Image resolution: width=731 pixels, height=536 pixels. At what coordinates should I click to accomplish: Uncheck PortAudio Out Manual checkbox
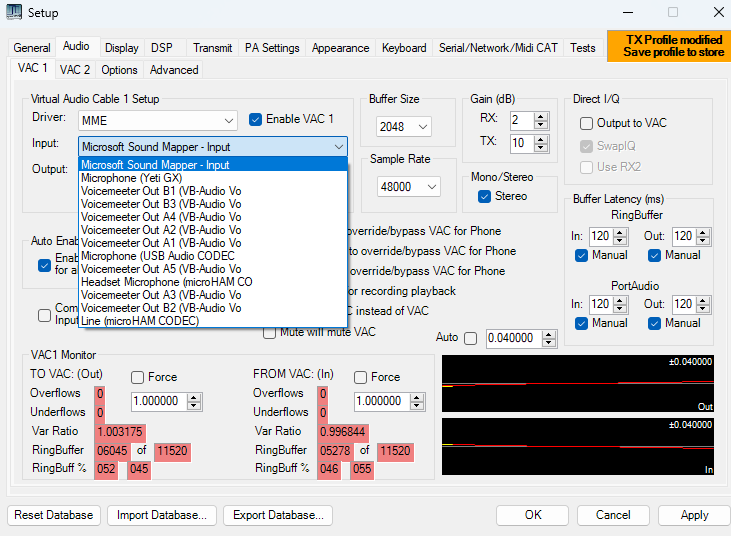[654, 324]
